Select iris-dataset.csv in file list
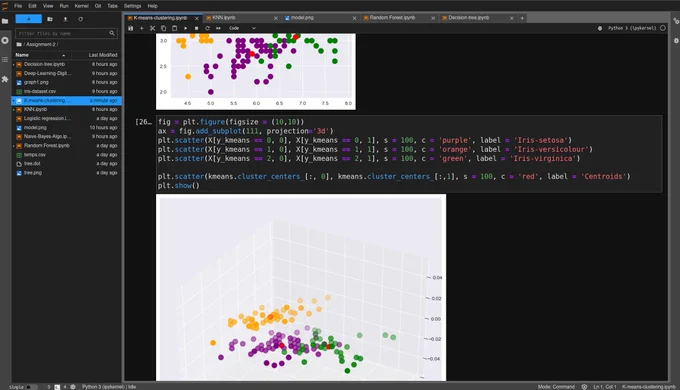 (67, 92)
